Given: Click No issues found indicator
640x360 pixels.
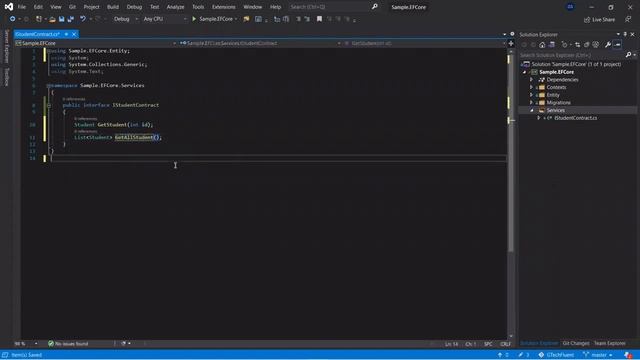Looking at the screenshot, I should (68, 344).
